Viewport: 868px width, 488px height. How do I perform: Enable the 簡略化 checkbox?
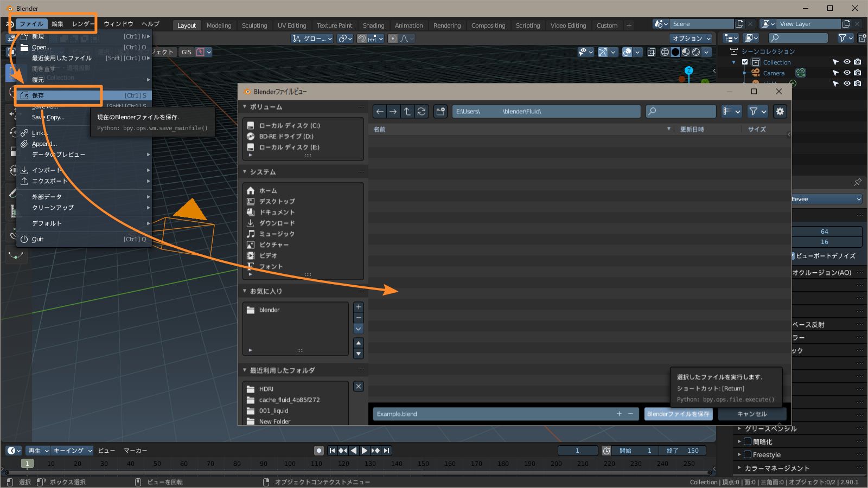click(748, 442)
